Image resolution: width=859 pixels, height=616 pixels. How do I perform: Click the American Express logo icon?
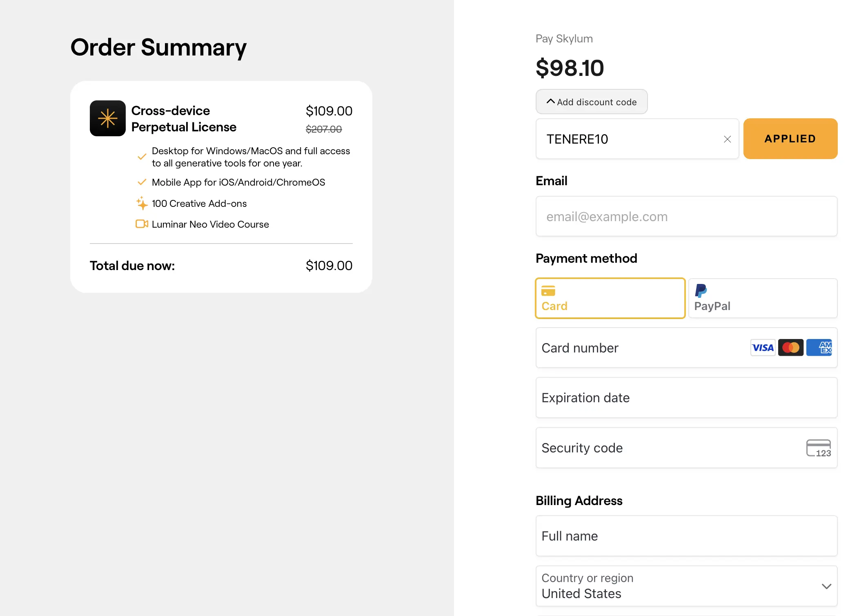coord(819,348)
